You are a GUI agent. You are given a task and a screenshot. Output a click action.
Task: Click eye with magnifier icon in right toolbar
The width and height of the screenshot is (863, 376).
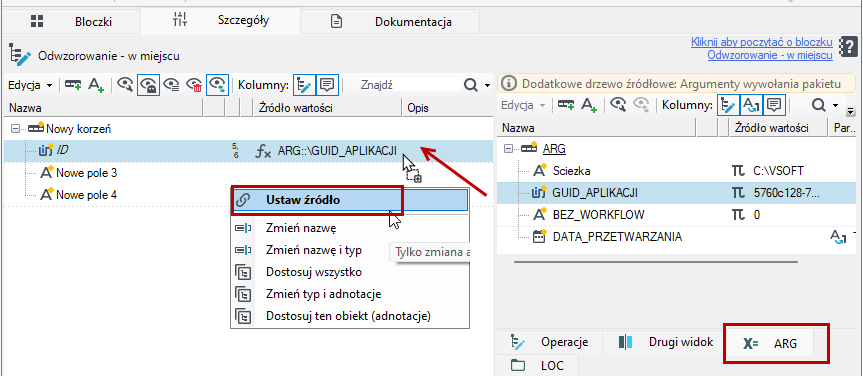(620, 105)
